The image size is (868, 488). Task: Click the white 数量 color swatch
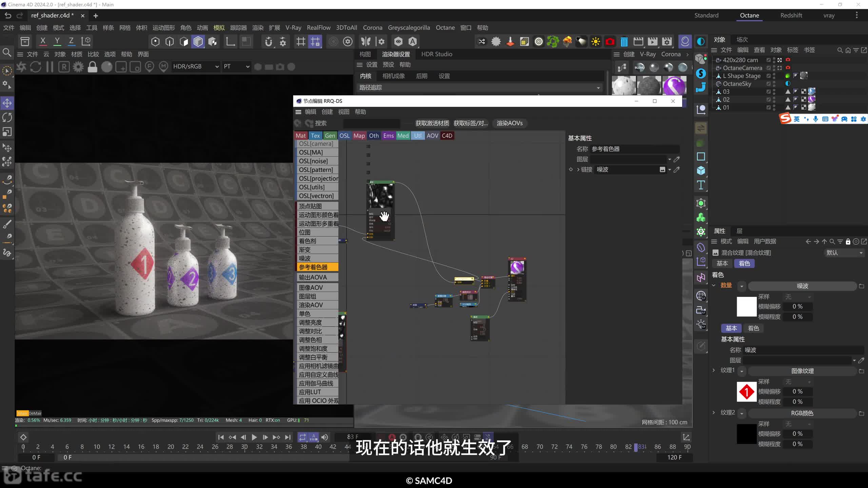[x=747, y=307]
